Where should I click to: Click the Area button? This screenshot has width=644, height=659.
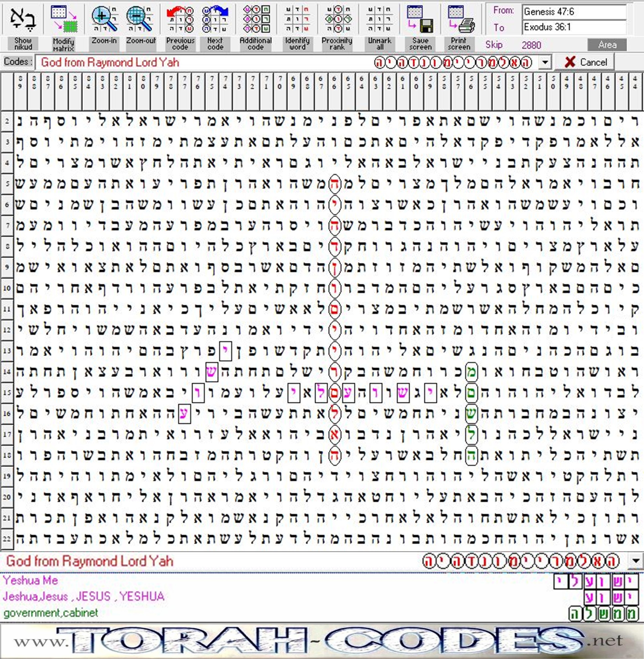[x=607, y=45]
